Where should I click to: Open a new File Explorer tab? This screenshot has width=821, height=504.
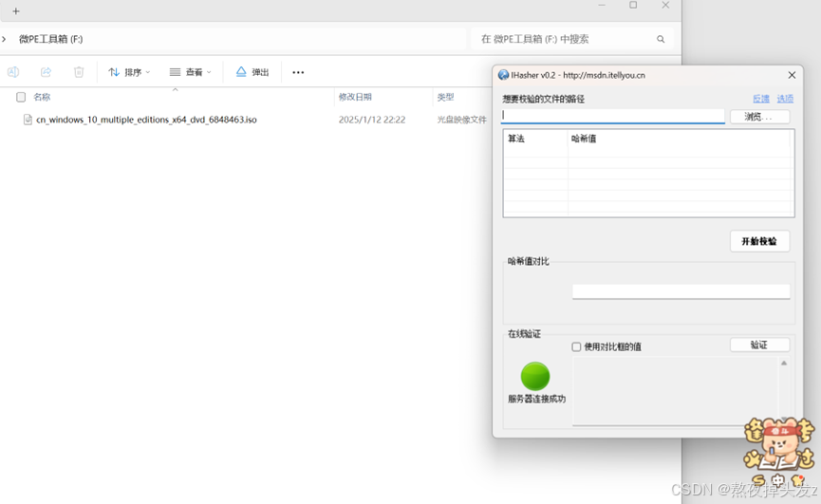(x=16, y=11)
